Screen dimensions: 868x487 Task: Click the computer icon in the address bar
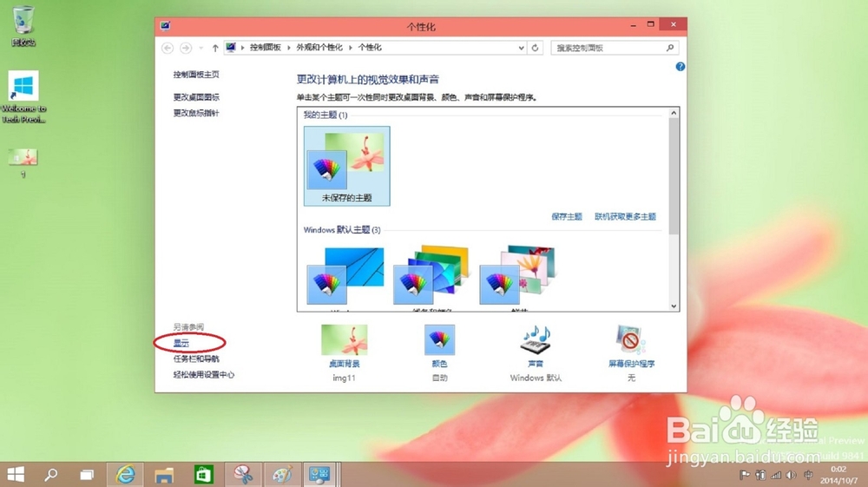[231, 48]
